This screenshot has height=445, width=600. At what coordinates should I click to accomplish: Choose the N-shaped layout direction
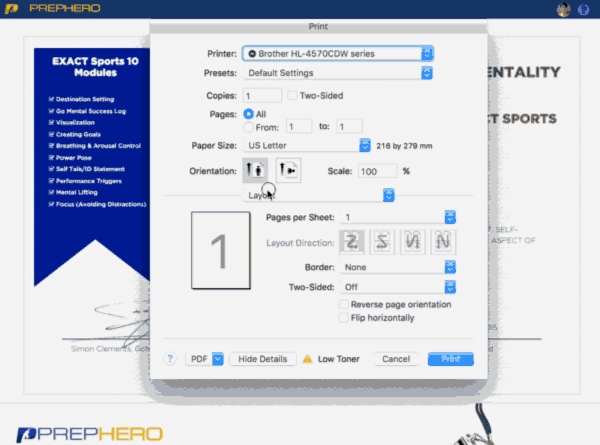coord(443,242)
